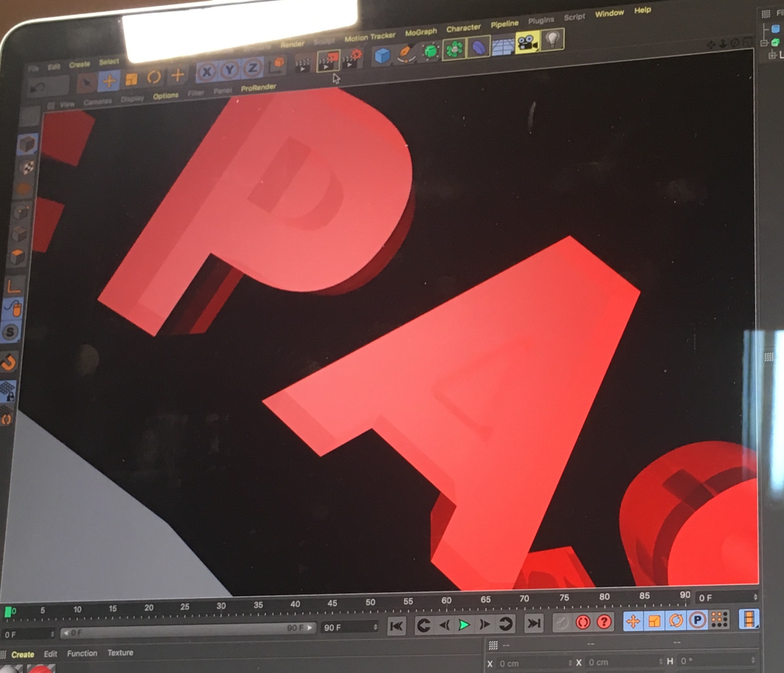784x673 pixels.
Task: Toggle Rotation keying in timeline bar
Action: tap(676, 620)
